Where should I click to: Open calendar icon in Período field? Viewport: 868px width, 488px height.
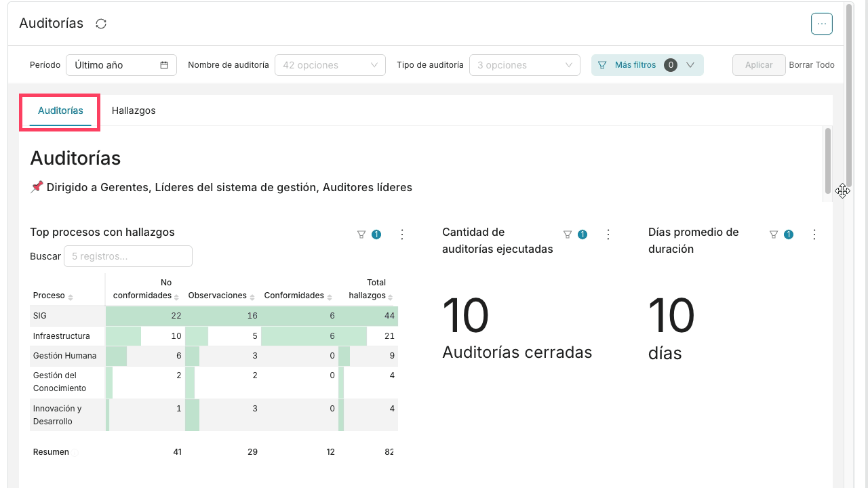[164, 65]
